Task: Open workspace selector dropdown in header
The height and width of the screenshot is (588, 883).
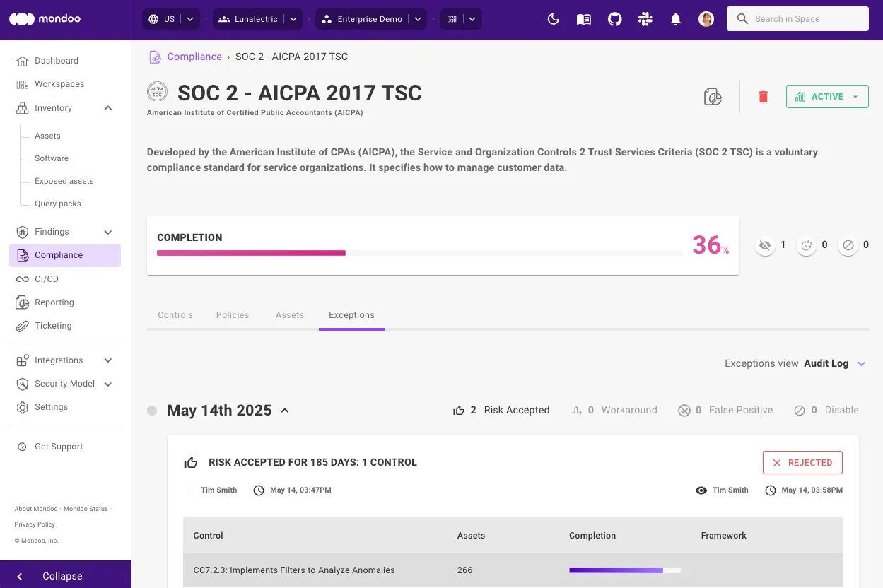Action: tap(461, 19)
